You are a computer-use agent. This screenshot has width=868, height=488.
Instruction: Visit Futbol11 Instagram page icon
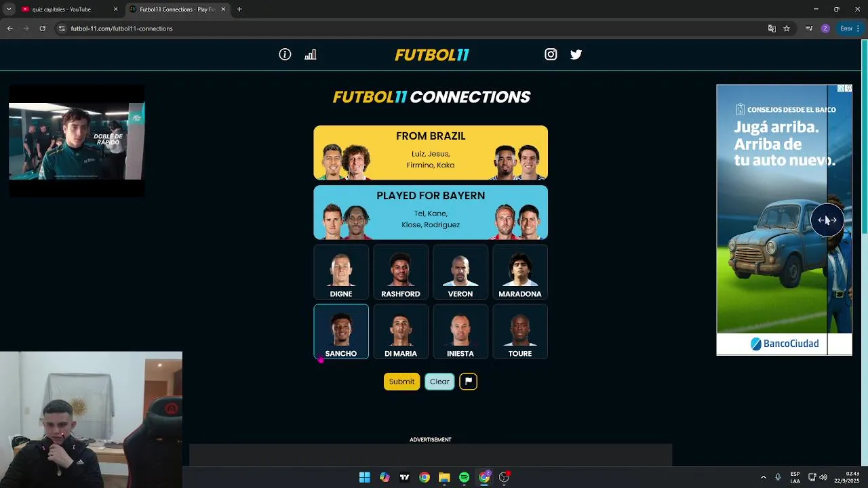coord(551,55)
